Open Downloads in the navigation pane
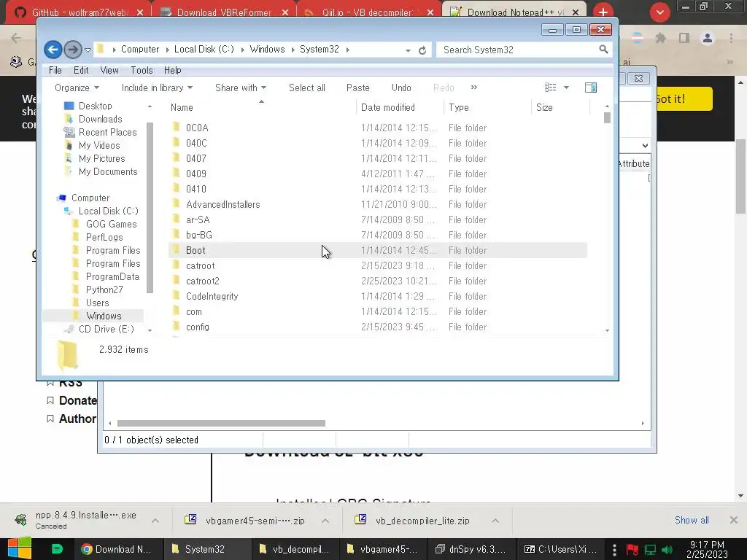This screenshot has height=560, width=747. (x=100, y=119)
